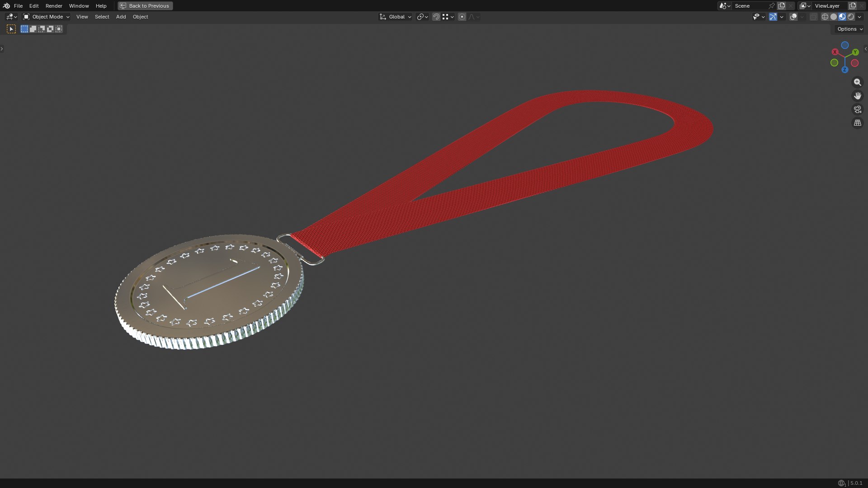Click the zoom magnifier in viewport

click(857, 82)
